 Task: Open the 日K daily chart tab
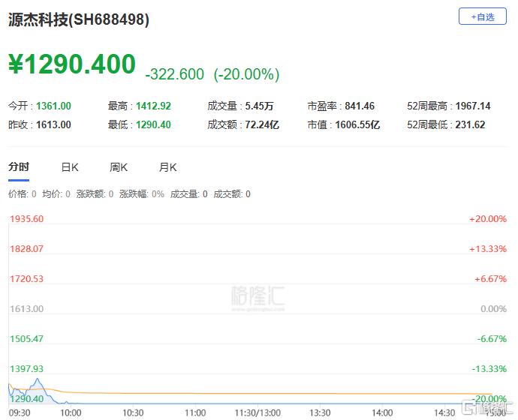coord(70,167)
